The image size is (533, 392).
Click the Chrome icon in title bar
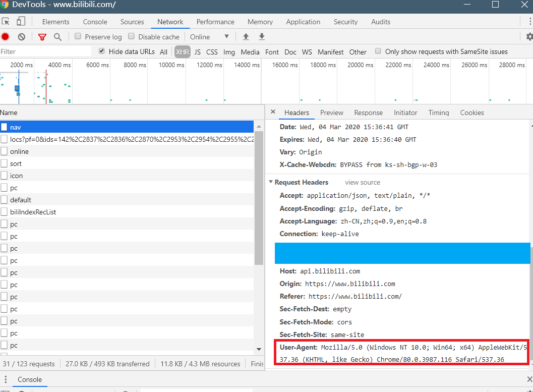(5, 4)
